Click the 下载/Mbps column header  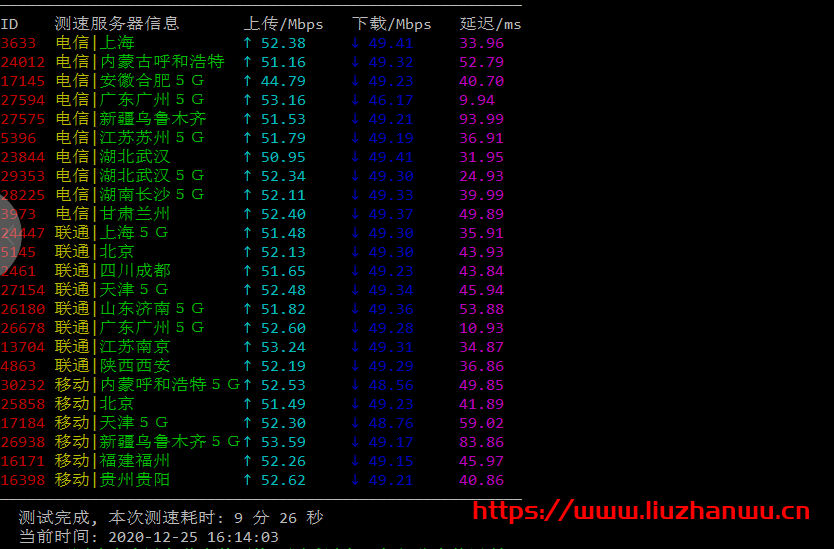[x=392, y=24]
